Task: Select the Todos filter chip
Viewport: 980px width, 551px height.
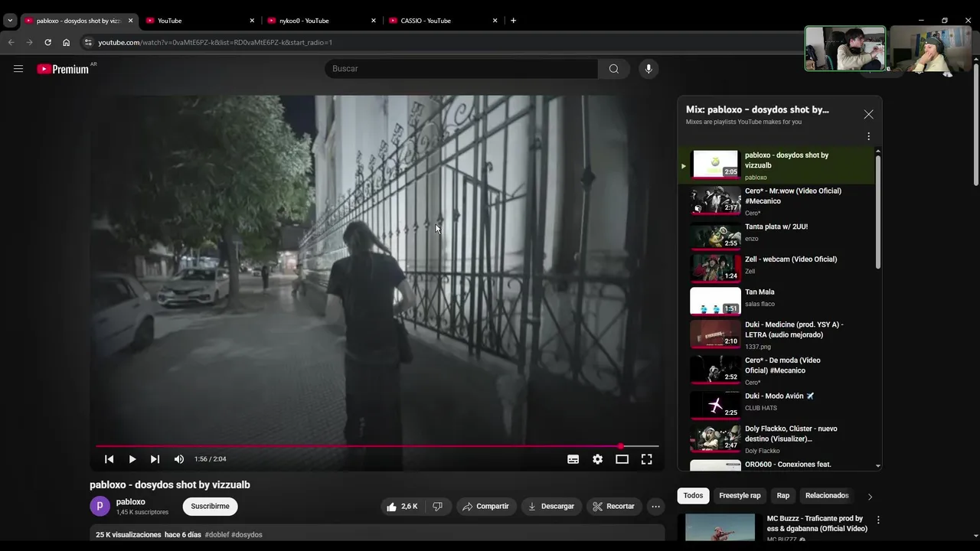Action: click(693, 496)
